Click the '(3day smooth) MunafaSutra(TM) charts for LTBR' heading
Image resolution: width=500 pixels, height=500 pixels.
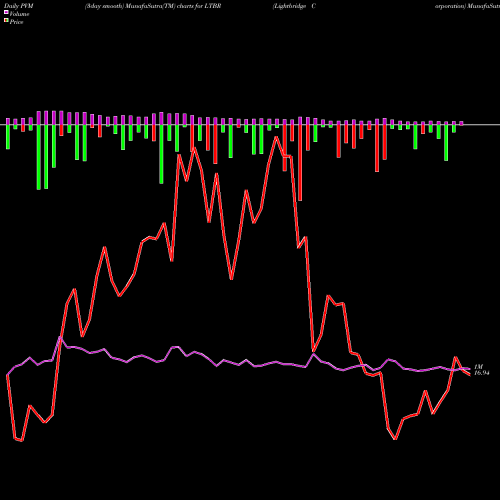(x=153, y=6)
